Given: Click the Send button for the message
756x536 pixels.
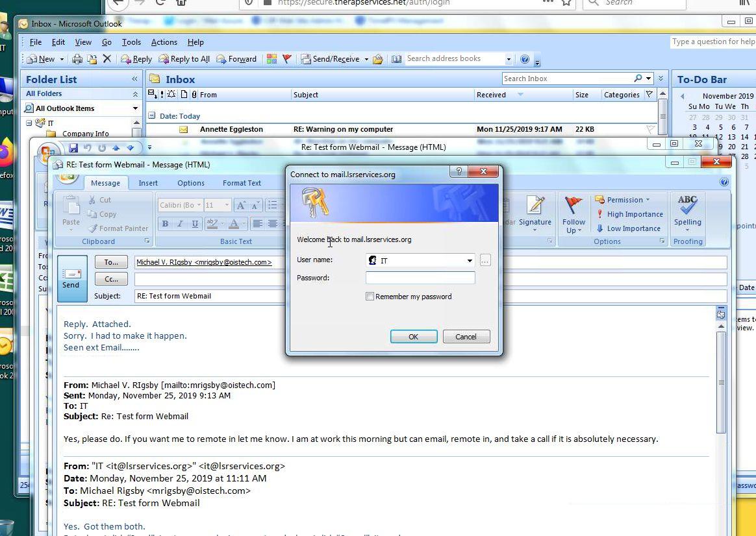Looking at the screenshot, I should pyautogui.click(x=72, y=278).
